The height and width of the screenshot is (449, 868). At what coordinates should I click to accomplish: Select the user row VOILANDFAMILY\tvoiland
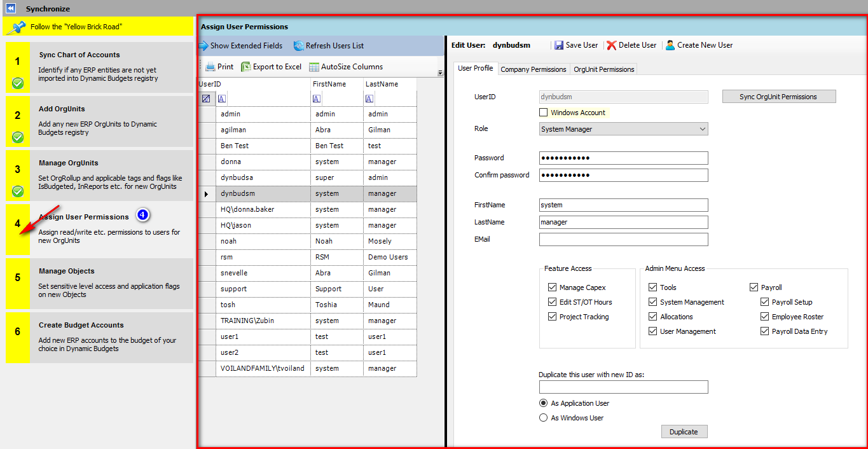coord(308,368)
